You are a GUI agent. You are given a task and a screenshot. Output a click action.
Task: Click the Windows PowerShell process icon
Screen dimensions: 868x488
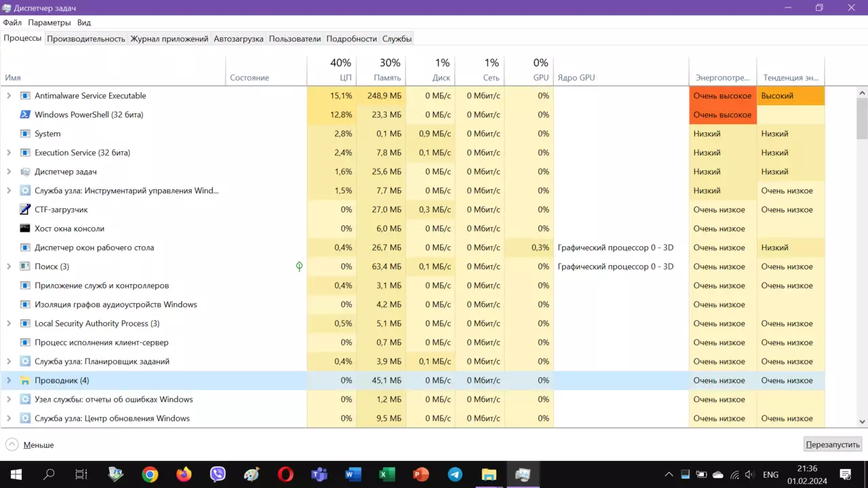(25, 115)
